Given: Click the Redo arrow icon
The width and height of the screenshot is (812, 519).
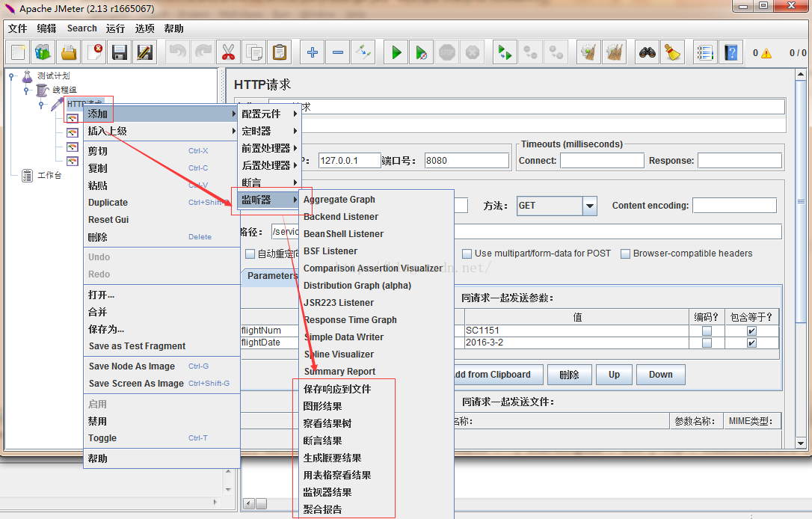Looking at the screenshot, I should (x=203, y=52).
